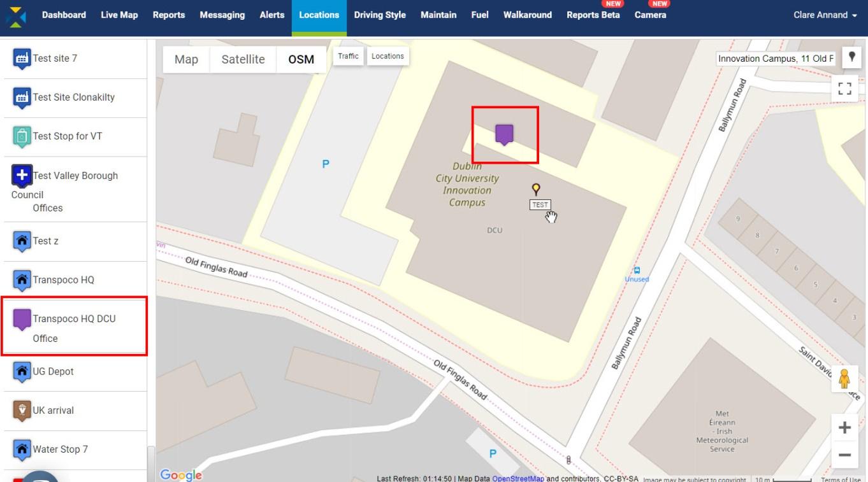This screenshot has width=868, height=482.
Task: Click the Unused bus stop icon on map
Action: click(x=636, y=271)
